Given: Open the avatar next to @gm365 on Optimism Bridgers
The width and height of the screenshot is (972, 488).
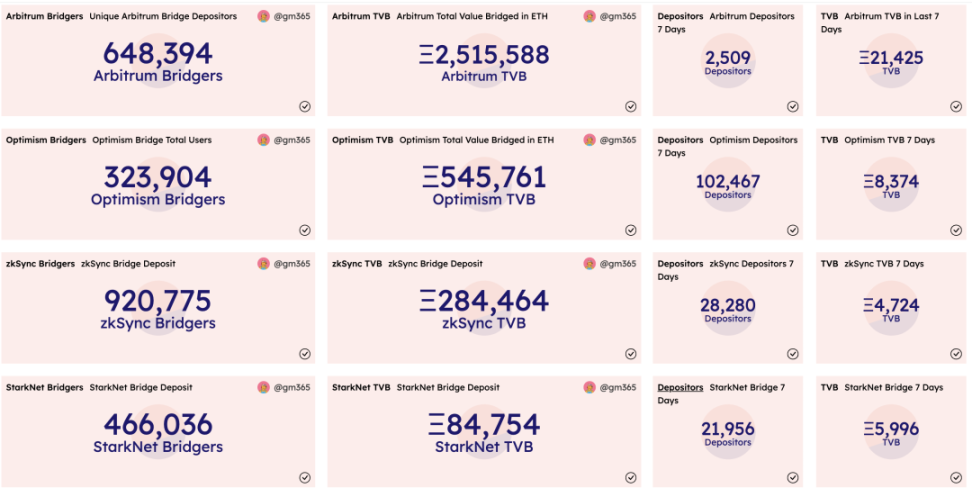Looking at the screenshot, I should point(263,140).
